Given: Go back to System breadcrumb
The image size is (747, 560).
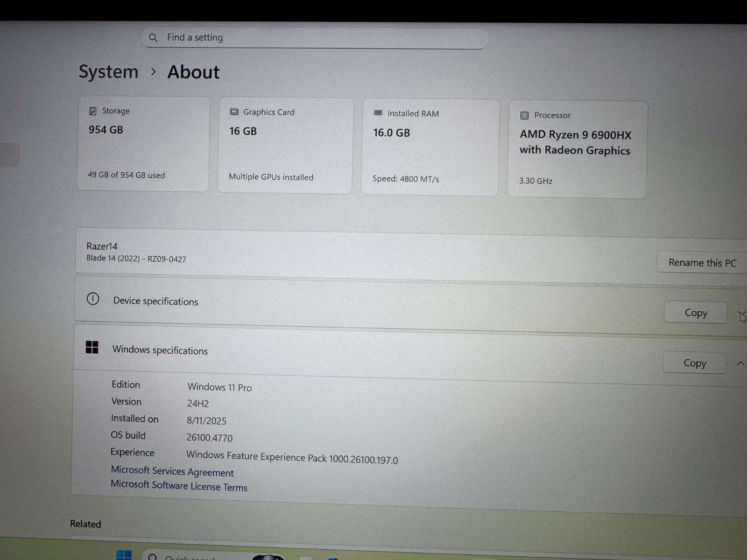Looking at the screenshot, I should (108, 72).
